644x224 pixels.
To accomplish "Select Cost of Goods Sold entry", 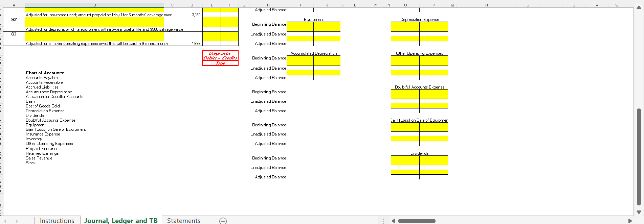I will click(x=43, y=106).
